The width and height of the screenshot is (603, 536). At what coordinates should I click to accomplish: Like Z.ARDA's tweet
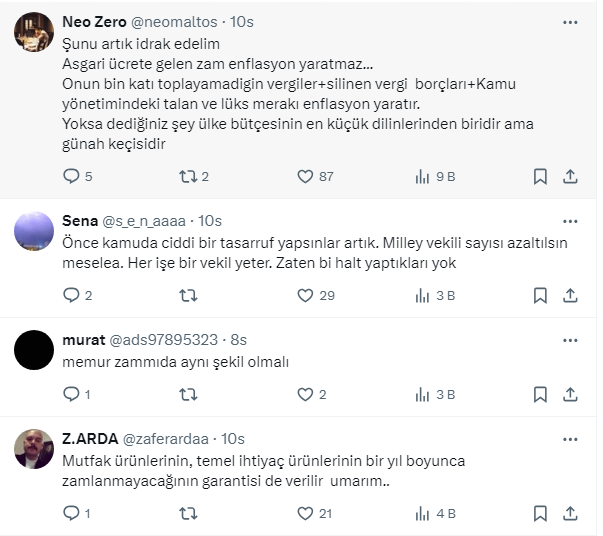point(306,513)
